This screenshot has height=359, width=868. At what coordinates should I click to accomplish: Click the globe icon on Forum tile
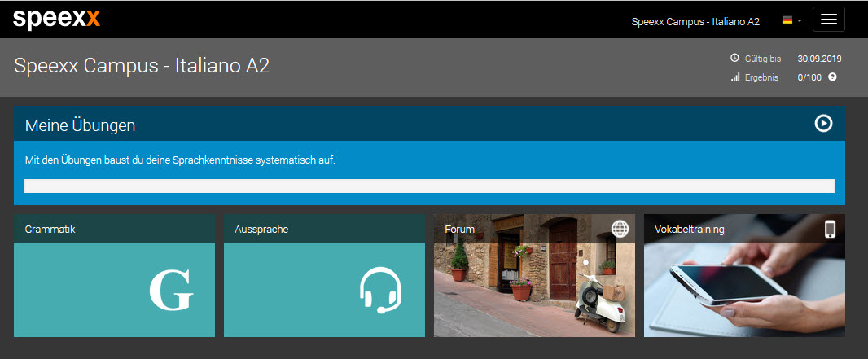(x=620, y=229)
